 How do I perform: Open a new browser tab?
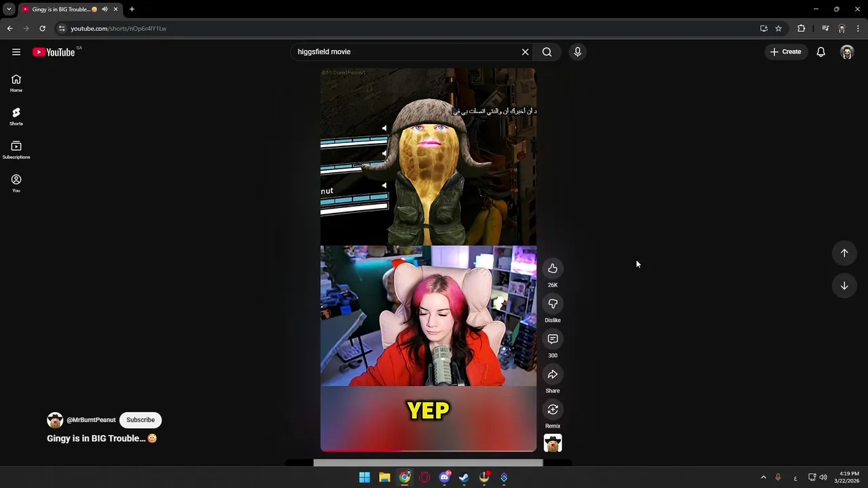(132, 9)
